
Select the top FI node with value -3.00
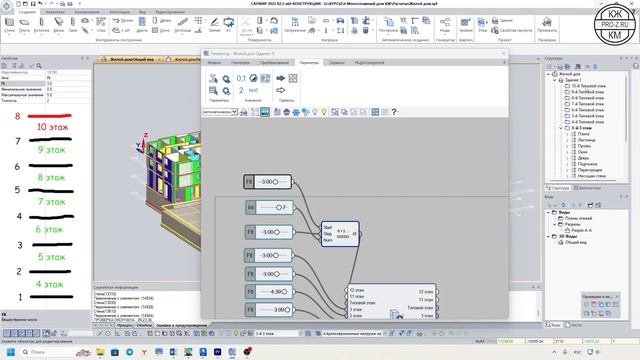268,182
